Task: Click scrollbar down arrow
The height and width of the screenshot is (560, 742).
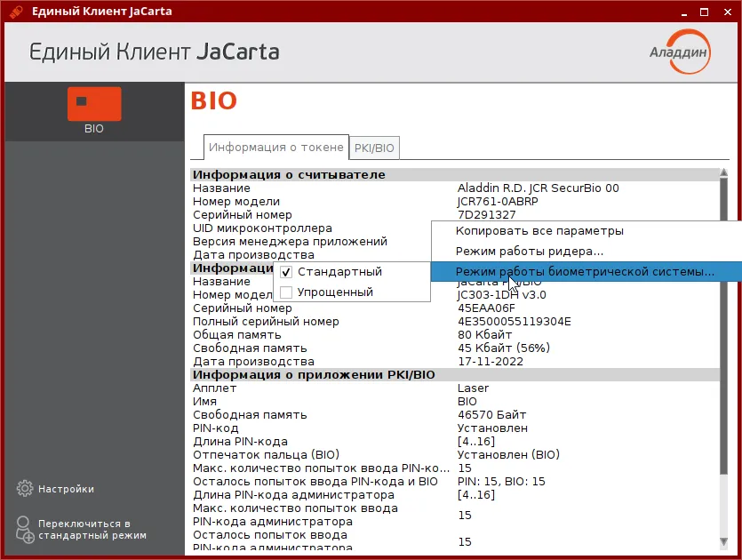Action: point(723,541)
